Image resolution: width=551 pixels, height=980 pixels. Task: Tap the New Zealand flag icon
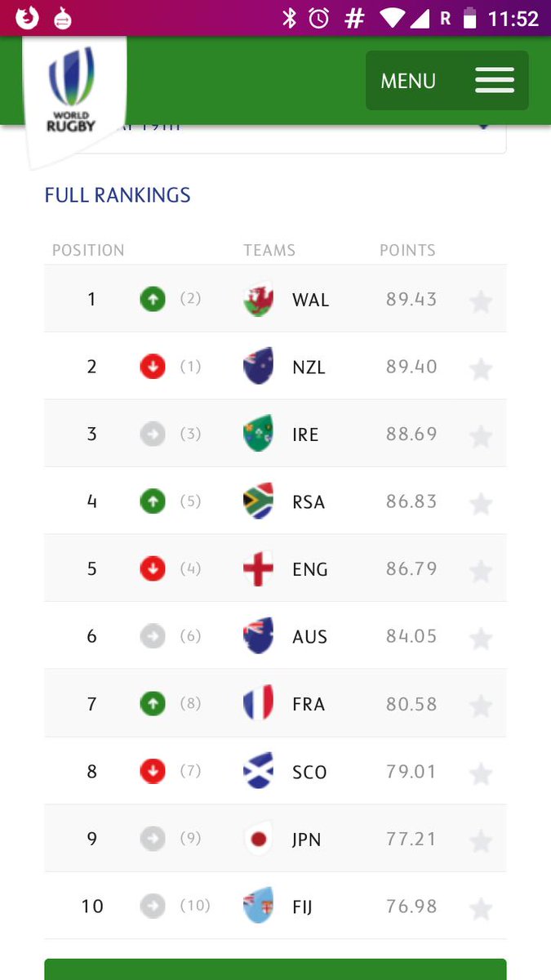tap(258, 367)
